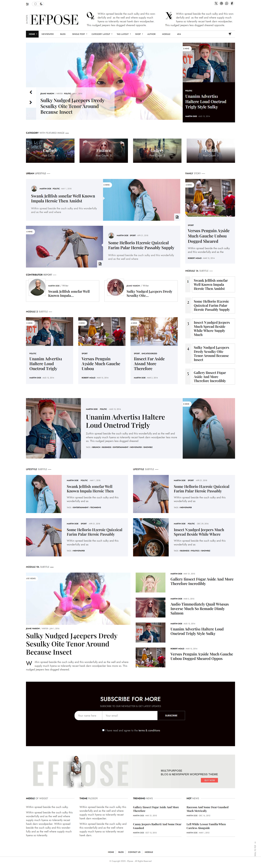The height and width of the screenshot is (868, 261).
Task: Open the shopping cart icon
Action: click(230, 34)
